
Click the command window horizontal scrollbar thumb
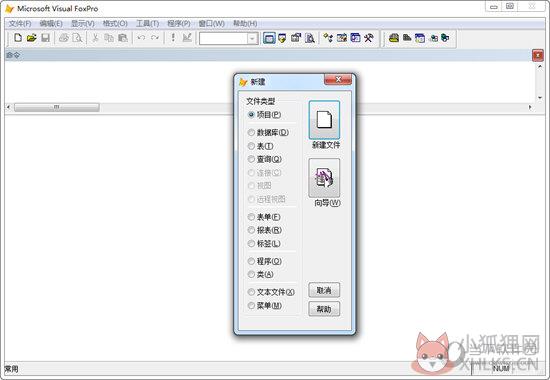(x=56, y=107)
